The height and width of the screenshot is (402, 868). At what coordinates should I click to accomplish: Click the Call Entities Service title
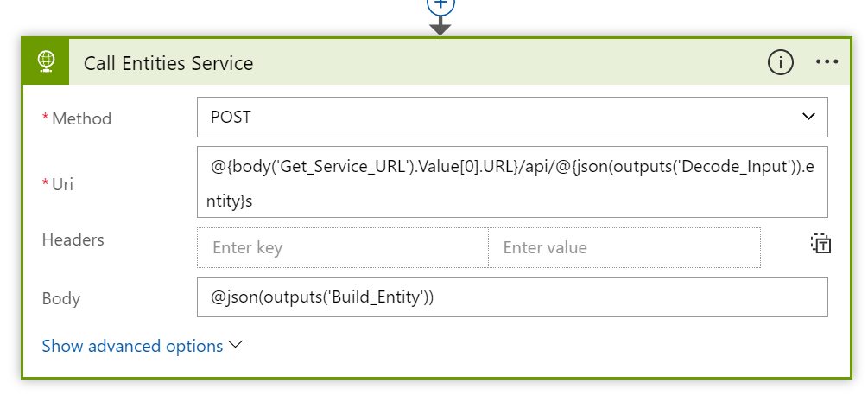pyautogui.click(x=168, y=63)
